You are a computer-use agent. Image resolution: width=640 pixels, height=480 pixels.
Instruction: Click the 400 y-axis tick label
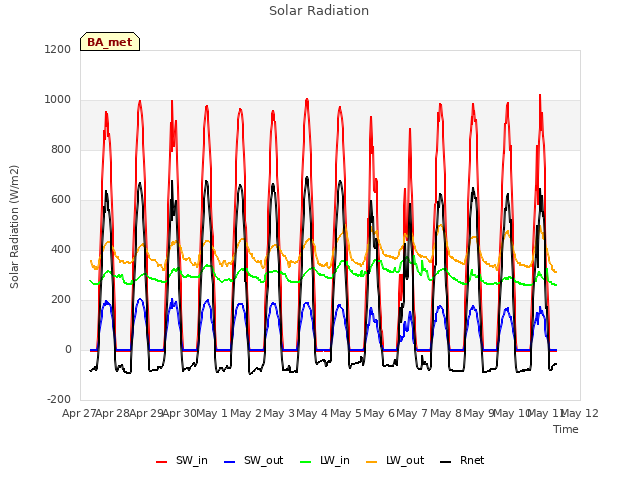tap(61, 249)
